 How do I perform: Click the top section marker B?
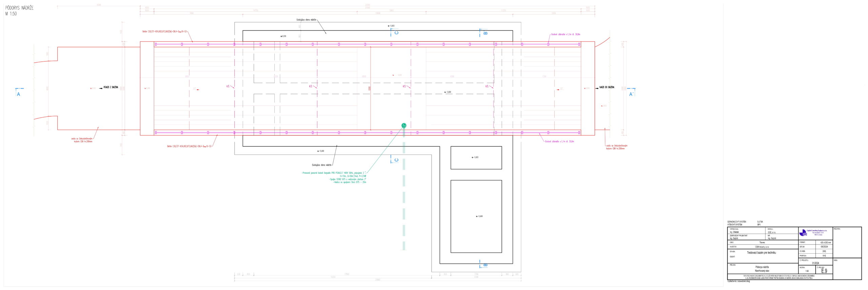(x=485, y=33)
